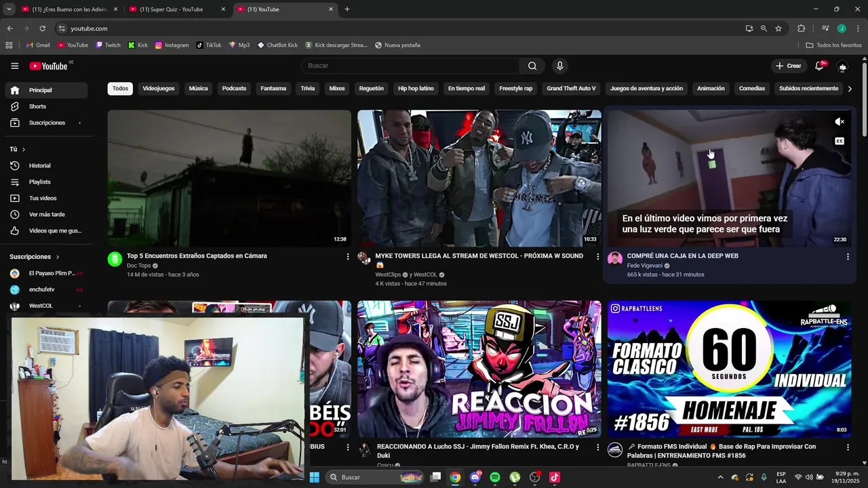The width and height of the screenshot is (868, 488).
Task: Select the Grand Theft Auto V chip
Action: 571,89
